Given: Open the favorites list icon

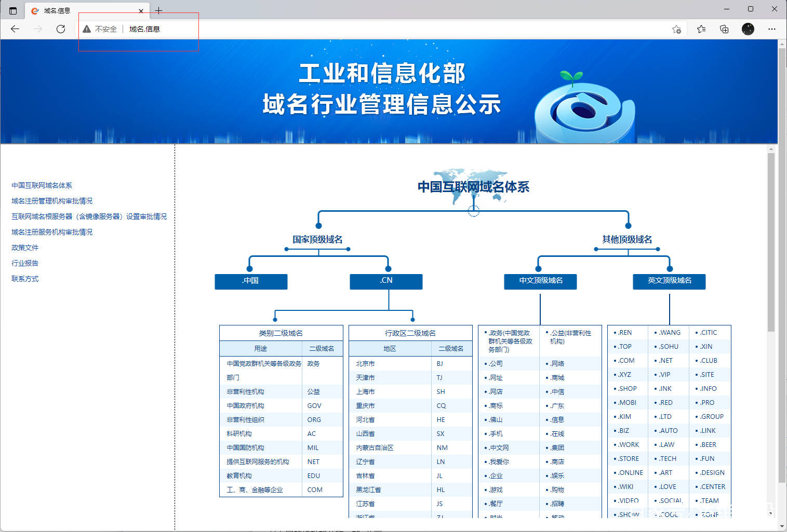Looking at the screenshot, I should (x=701, y=29).
